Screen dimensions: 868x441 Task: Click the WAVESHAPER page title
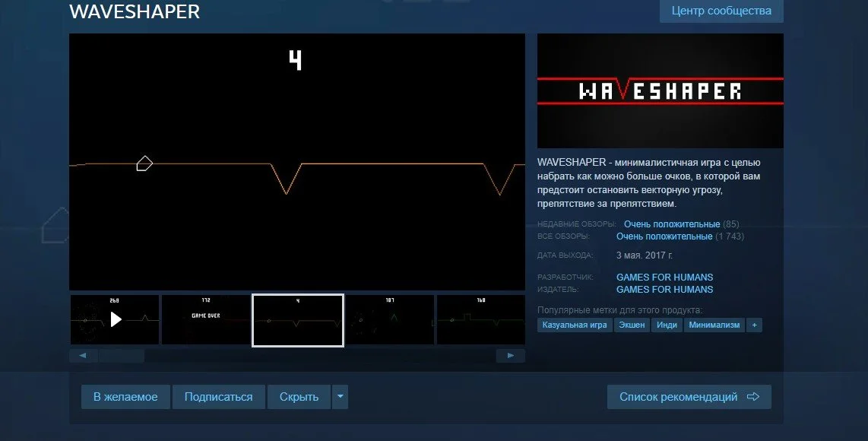point(135,11)
